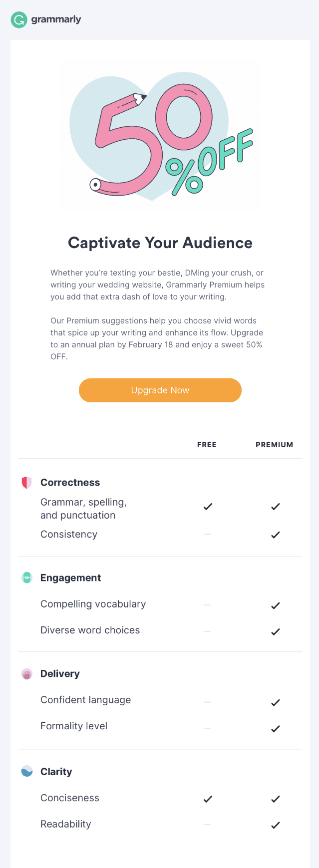This screenshot has width=319, height=868.
Task: Check the Premium mark for Readability
Action: [275, 825]
